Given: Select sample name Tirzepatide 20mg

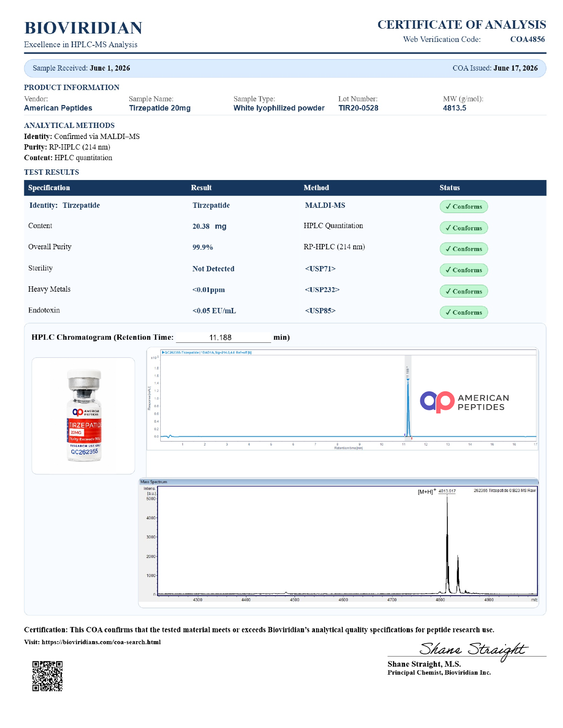Looking at the screenshot, I should tap(160, 108).
